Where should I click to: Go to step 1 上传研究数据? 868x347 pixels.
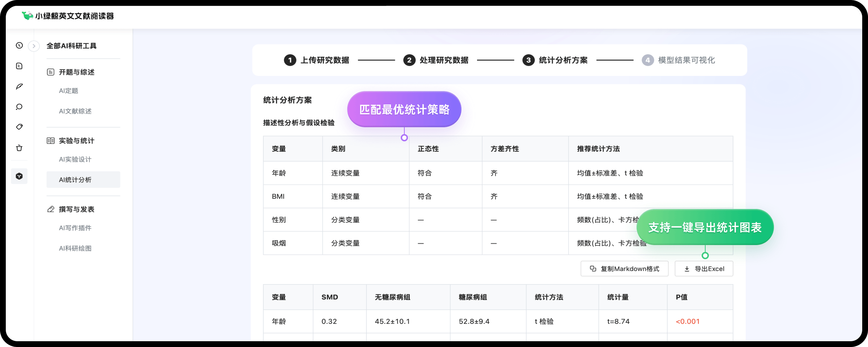point(317,60)
